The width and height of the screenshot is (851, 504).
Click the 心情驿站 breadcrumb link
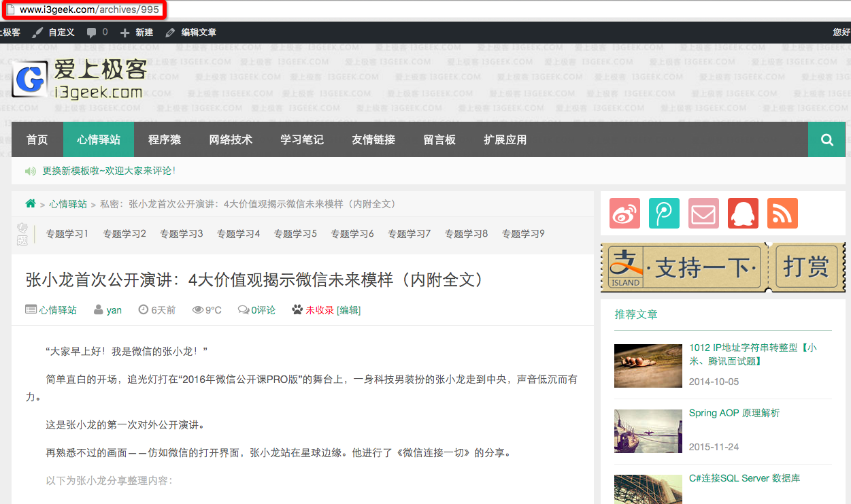(68, 204)
